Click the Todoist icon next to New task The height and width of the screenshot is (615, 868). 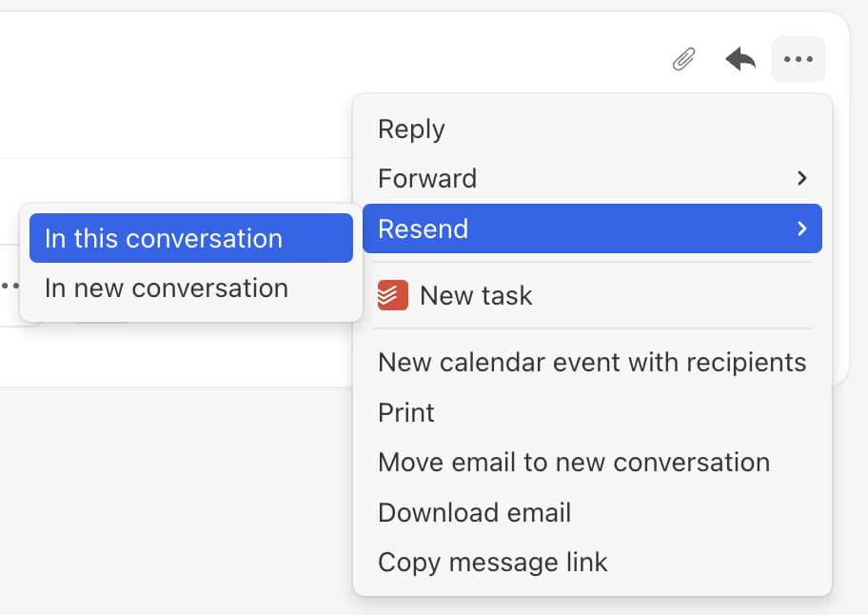pyautogui.click(x=392, y=295)
